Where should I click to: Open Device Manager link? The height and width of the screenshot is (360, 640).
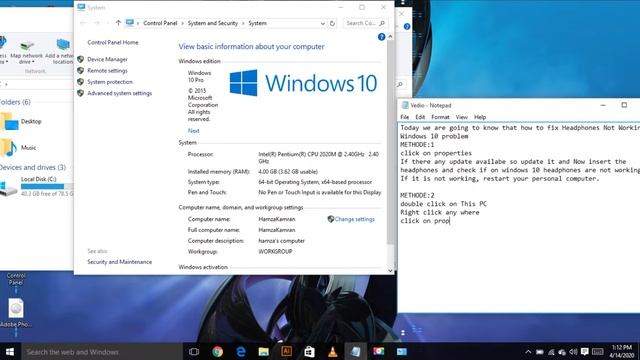point(107,59)
